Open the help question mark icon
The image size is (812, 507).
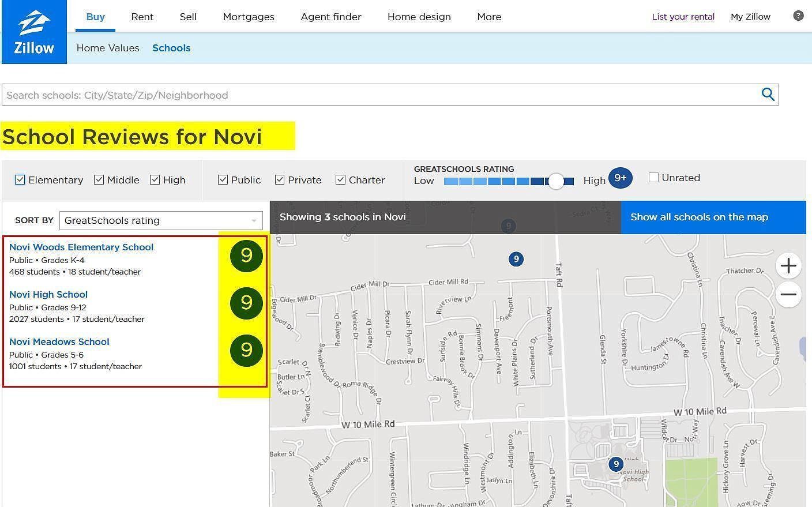tap(798, 16)
